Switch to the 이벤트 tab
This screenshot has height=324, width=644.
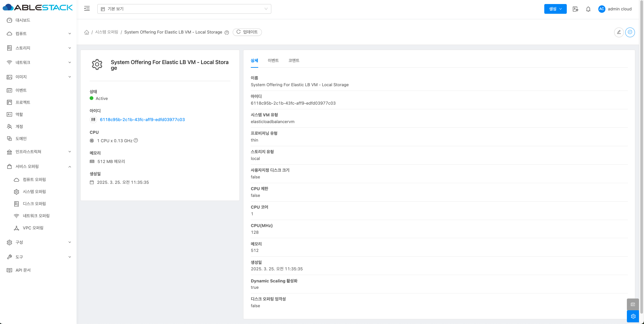click(x=273, y=60)
